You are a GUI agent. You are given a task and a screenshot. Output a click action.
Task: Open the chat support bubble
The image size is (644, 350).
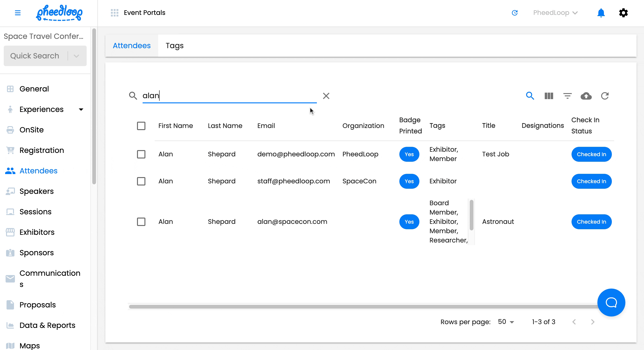611,303
